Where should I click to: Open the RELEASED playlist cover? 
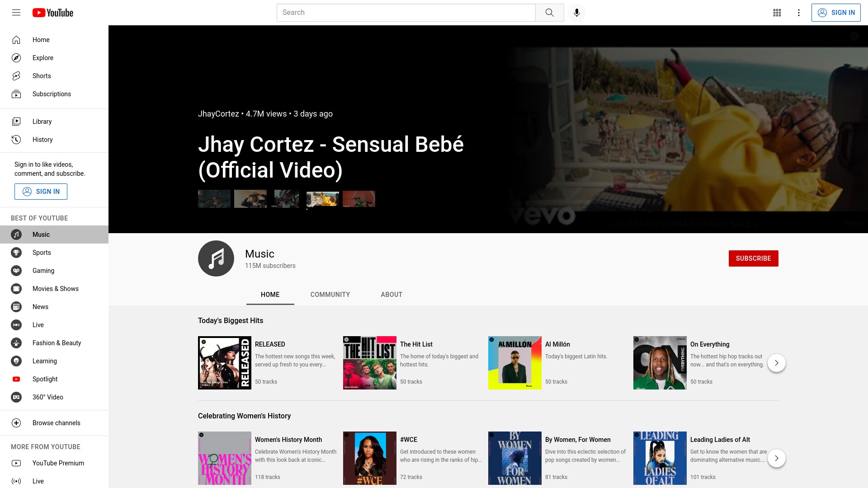point(225,363)
